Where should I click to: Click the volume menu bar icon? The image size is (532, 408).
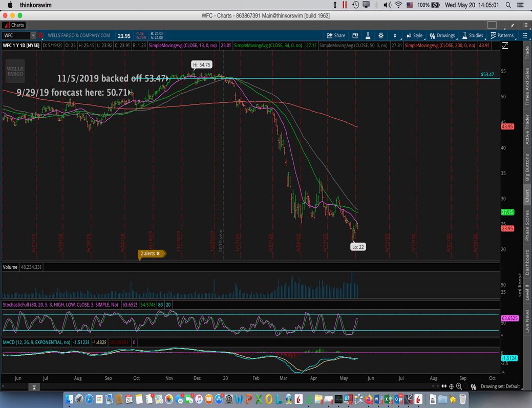pyautogui.click(x=387, y=5)
